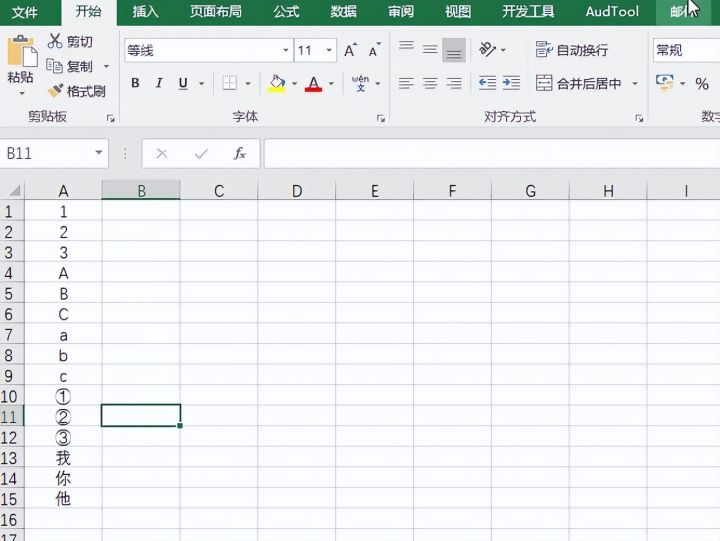Align text right

pyautogui.click(x=454, y=83)
